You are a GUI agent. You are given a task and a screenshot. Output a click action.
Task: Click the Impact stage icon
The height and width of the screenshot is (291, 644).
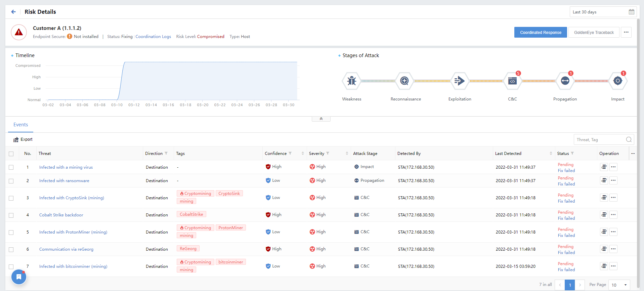pyautogui.click(x=617, y=81)
